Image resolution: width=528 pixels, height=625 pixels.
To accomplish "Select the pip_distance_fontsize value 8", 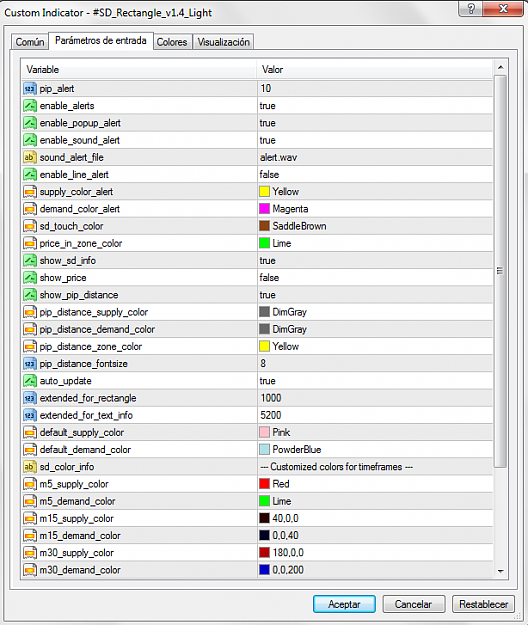I will (263, 364).
